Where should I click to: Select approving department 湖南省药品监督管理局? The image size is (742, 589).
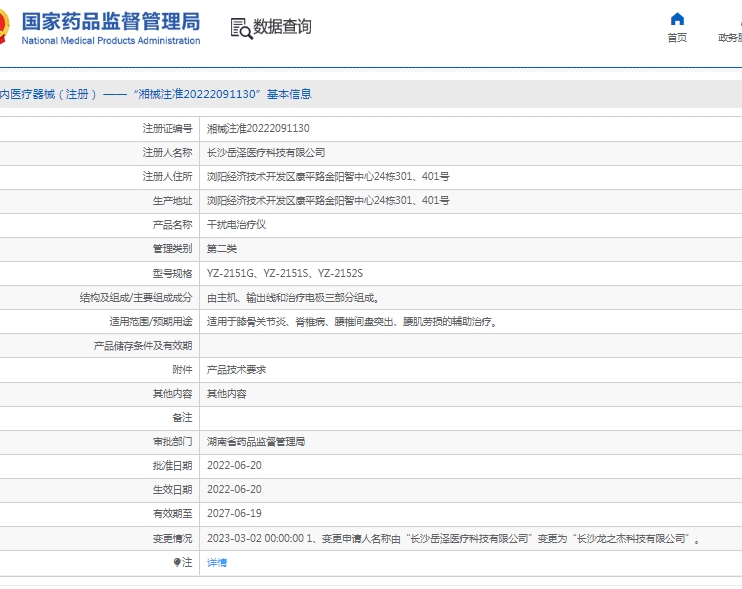tap(256, 442)
